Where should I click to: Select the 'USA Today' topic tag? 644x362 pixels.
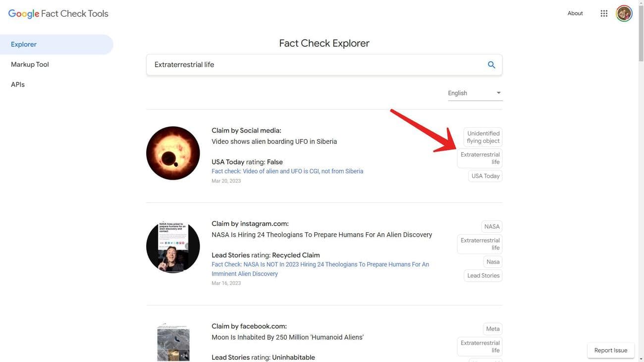coord(484,176)
